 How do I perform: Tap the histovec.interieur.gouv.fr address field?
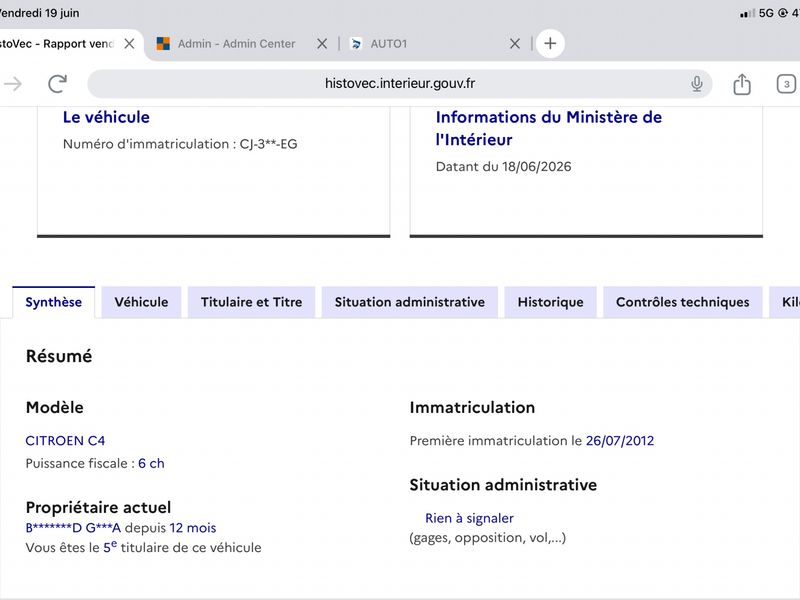tap(399, 84)
